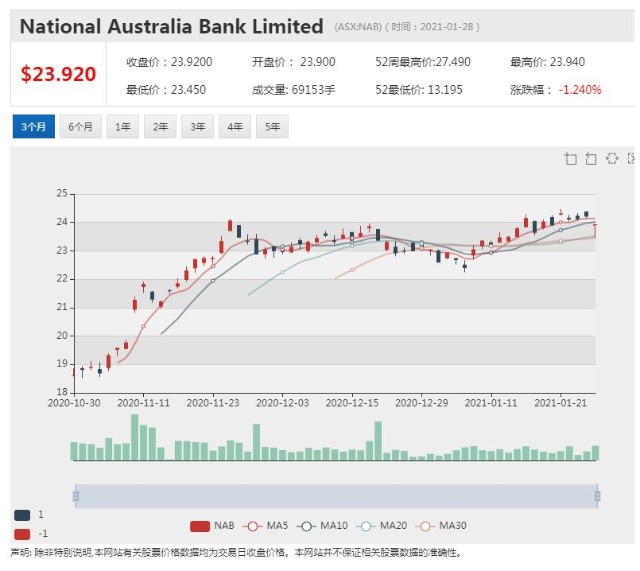Disable the MA30 legend entry

[x=441, y=526]
